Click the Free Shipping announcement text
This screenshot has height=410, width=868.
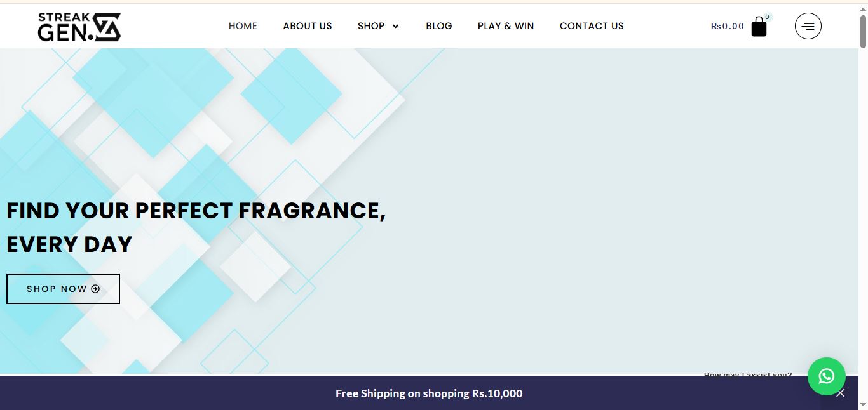(x=429, y=393)
